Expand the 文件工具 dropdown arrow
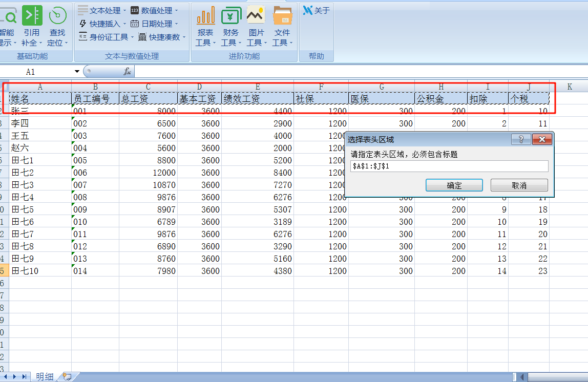 (x=291, y=43)
